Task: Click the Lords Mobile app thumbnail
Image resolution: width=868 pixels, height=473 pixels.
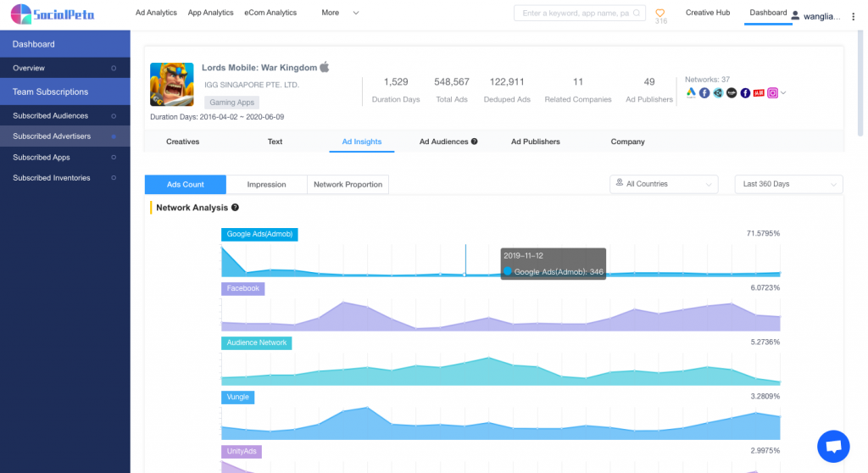Action: [x=171, y=84]
